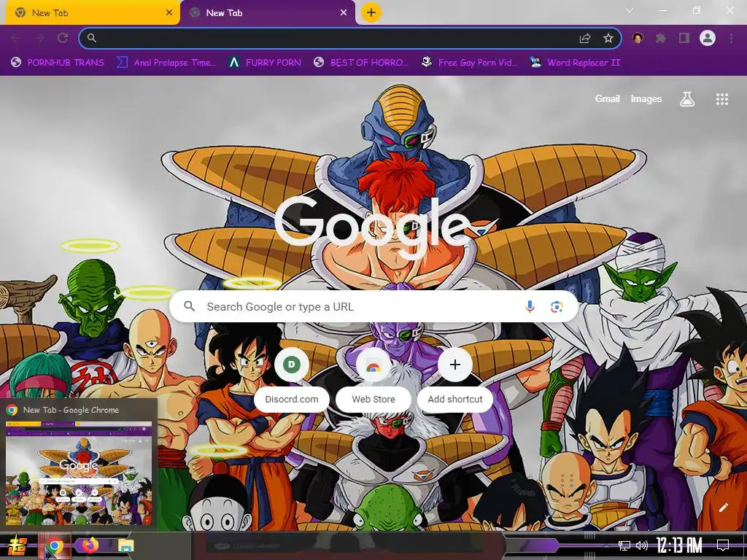This screenshot has width=747, height=560.
Task: Open the Google apps grid
Action: pos(722,99)
